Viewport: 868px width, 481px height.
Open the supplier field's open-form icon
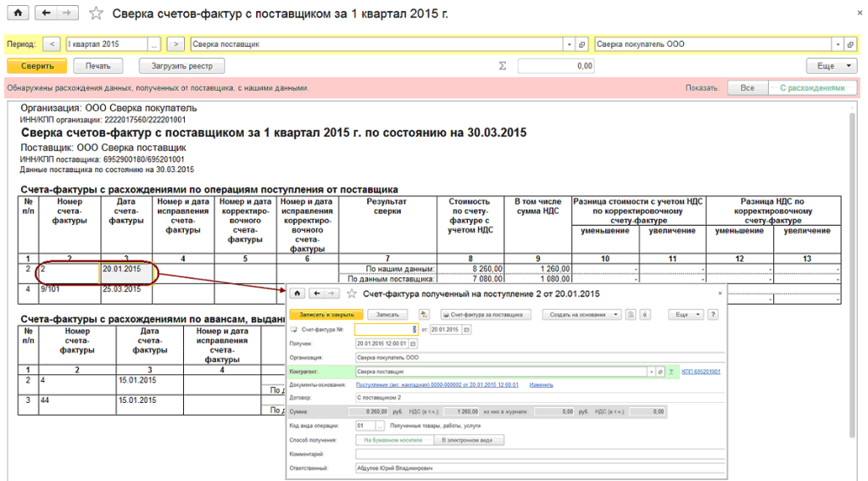pos(582,44)
